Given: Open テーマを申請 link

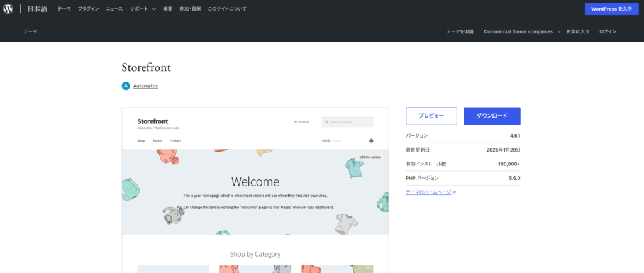Looking at the screenshot, I should coord(460,31).
